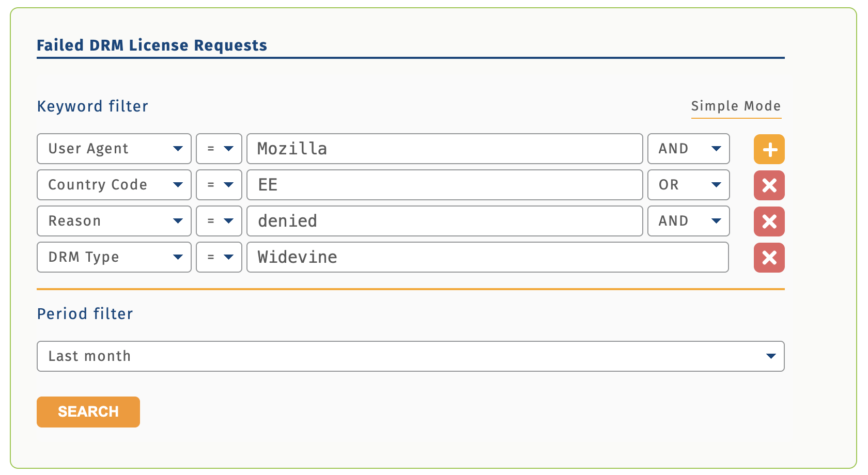
Task: Change the OR operator on the Country Code row
Action: pyautogui.click(x=716, y=185)
